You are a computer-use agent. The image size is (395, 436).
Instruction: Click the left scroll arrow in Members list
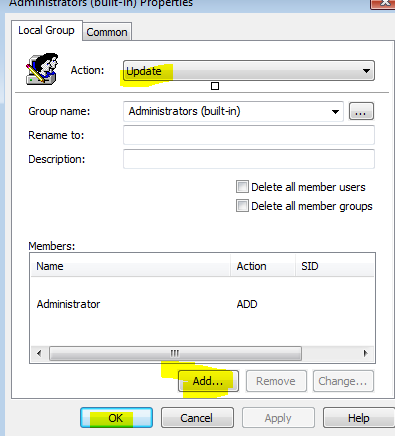(39, 353)
